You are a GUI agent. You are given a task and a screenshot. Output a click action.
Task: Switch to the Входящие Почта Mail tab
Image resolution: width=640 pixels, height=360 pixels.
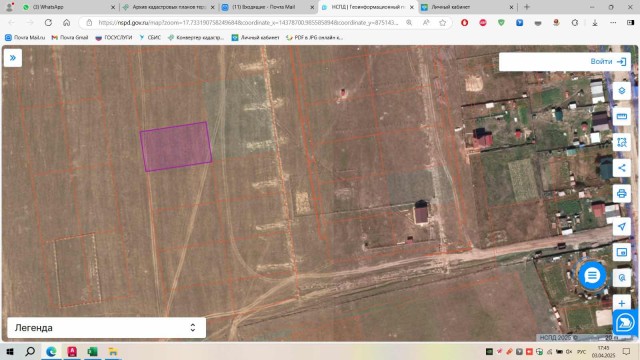pyautogui.click(x=268, y=7)
